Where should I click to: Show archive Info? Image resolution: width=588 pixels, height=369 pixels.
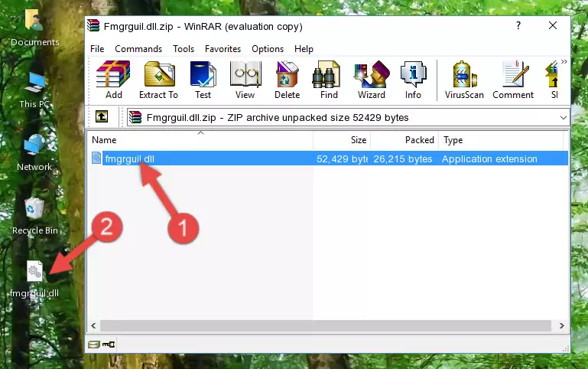tap(413, 80)
